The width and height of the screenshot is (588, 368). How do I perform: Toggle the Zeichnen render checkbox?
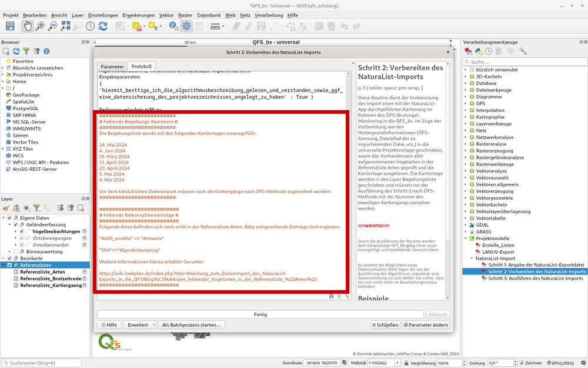[x=522, y=363]
